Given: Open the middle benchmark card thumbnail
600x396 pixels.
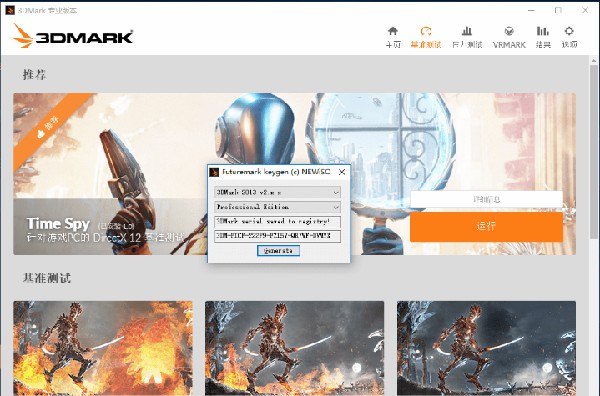Looking at the screenshot, I should point(294,348).
